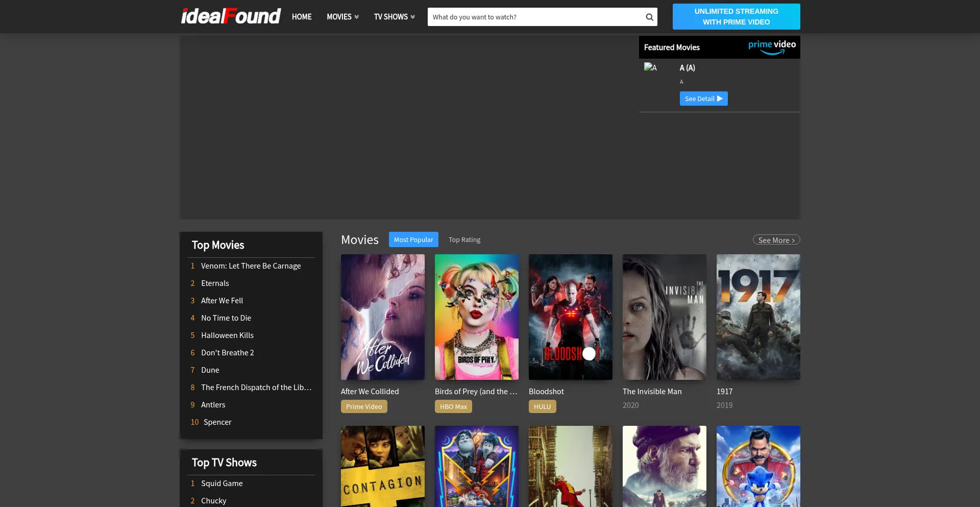Viewport: 980px width, 507px height.
Task: Click the Prime Video logo in Featured Movies
Action: pos(772,47)
